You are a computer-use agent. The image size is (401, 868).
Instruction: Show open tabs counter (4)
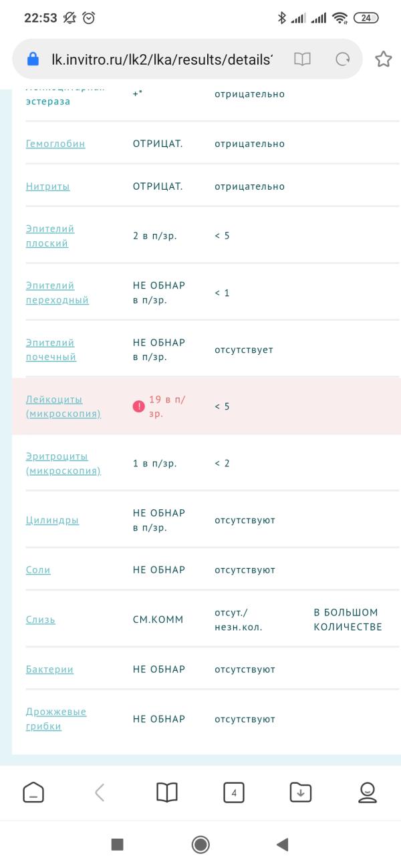(233, 792)
